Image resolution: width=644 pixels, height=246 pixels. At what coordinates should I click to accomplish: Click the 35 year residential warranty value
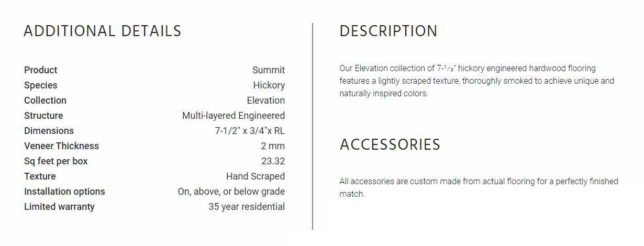(247, 207)
